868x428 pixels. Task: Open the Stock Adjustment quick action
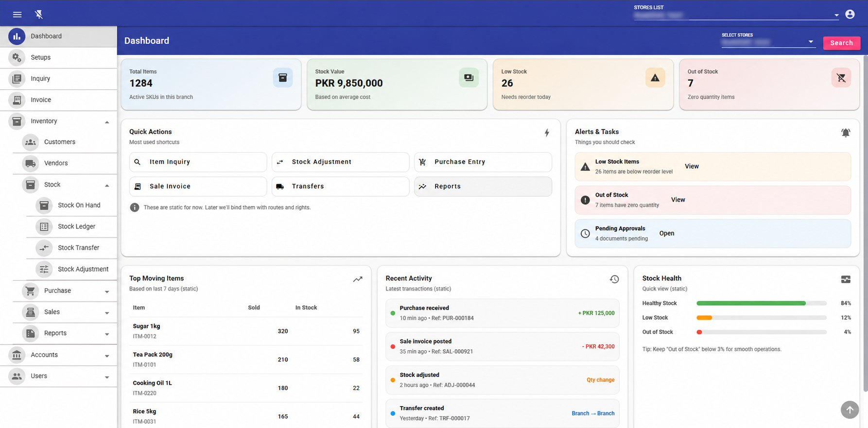coord(340,162)
